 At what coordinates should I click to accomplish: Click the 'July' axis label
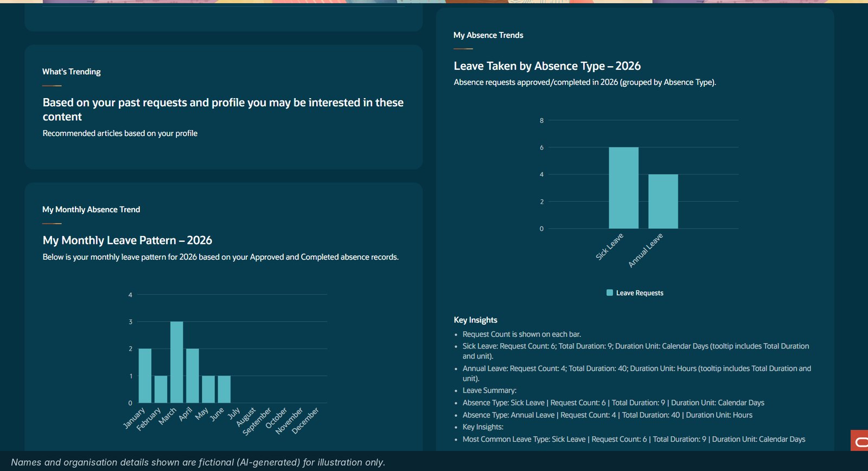tap(234, 414)
